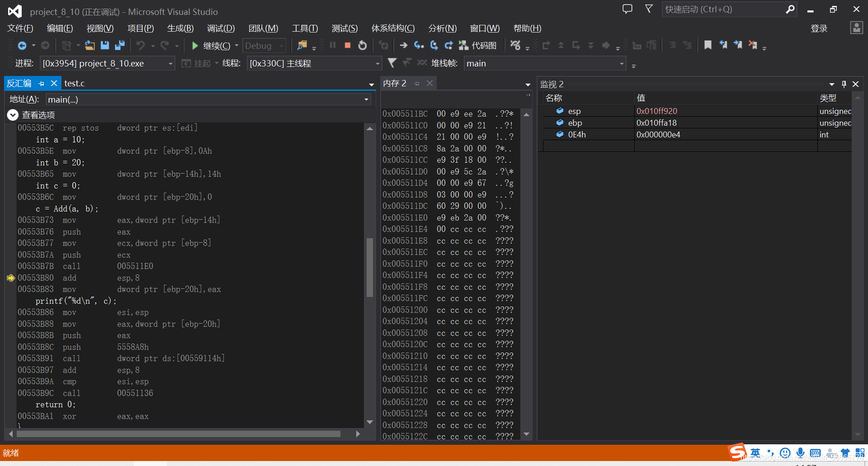The image size is (868, 466).
Task: Close the 反汇编 disassembly tab
Action: [54, 84]
